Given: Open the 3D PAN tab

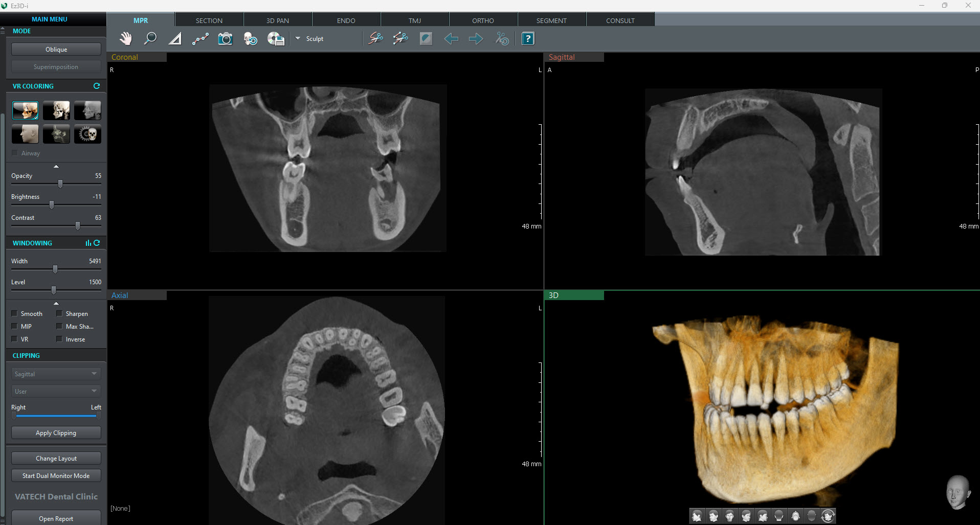Looking at the screenshot, I should coord(277,20).
